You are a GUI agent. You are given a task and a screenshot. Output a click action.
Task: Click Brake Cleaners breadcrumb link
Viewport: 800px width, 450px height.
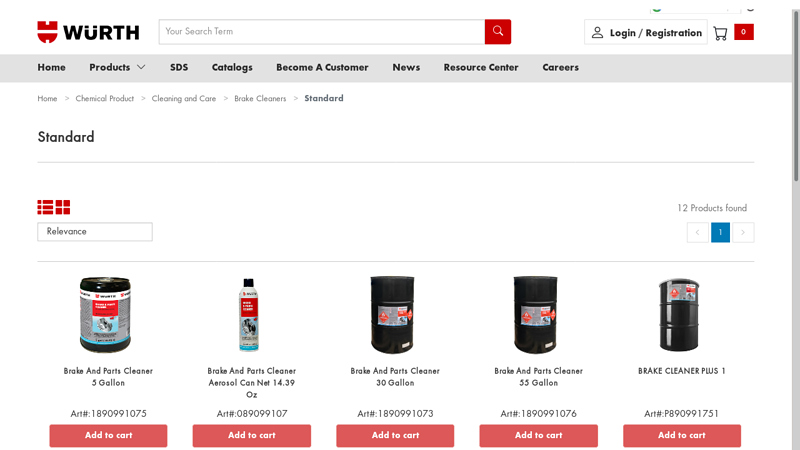[x=260, y=99]
